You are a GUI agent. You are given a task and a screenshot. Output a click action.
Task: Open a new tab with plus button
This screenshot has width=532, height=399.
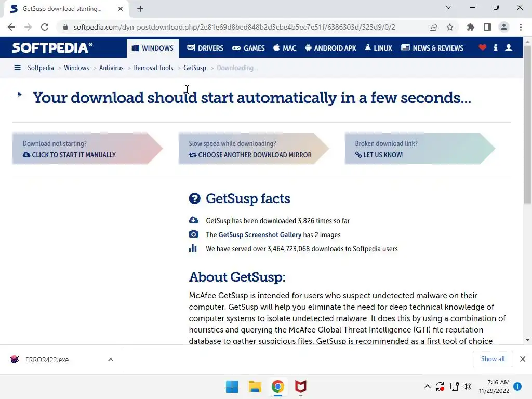click(140, 9)
